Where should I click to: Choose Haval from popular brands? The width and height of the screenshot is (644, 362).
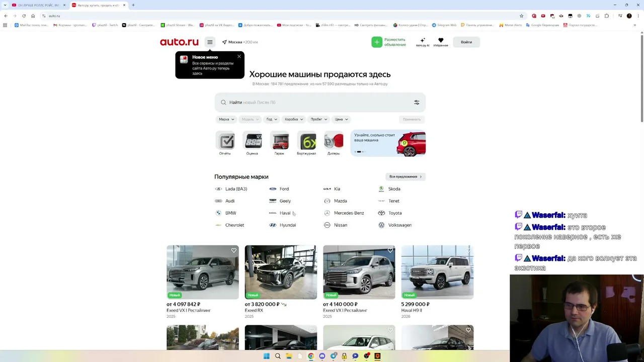click(x=280, y=213)
